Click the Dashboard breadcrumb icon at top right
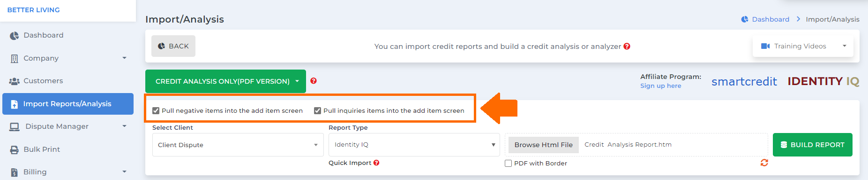Viewport: 868px width, 180px height. click(x=745, y=19)
